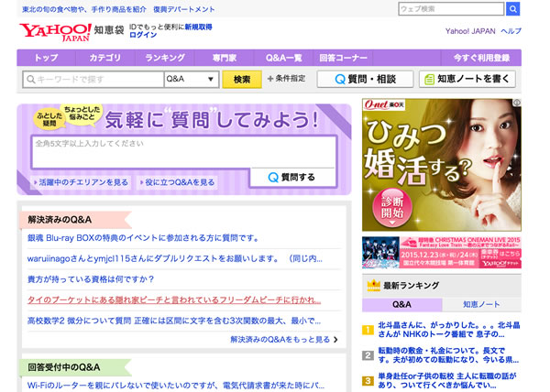Screen dimensions: 550x392
Task: Click the ヘルプ link
Action: pyautogui.click(x=511, y=31)
